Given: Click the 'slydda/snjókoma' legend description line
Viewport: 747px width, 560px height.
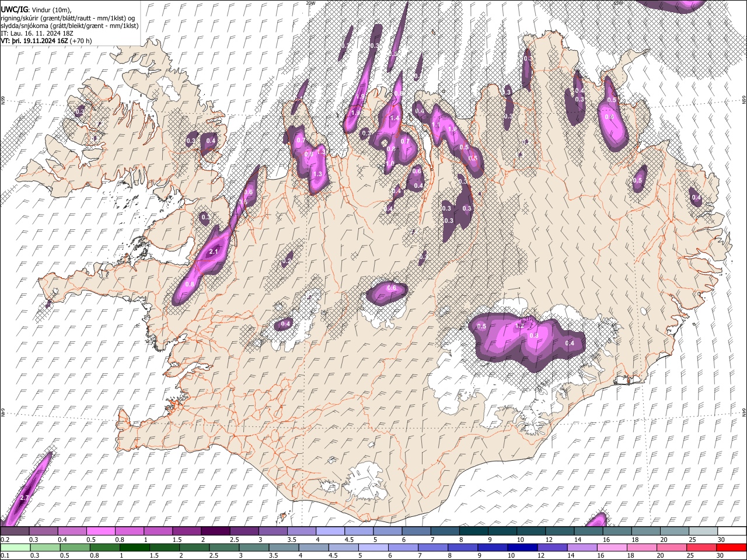Looking at the screenshot, I should [x=69, y=26].
